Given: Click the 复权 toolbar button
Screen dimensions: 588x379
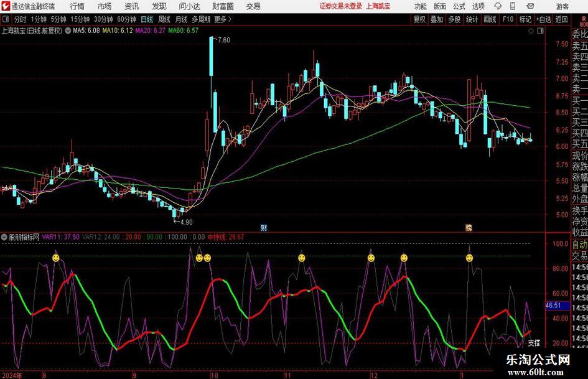Looking at the screenshot, I should tap(419, 19).
